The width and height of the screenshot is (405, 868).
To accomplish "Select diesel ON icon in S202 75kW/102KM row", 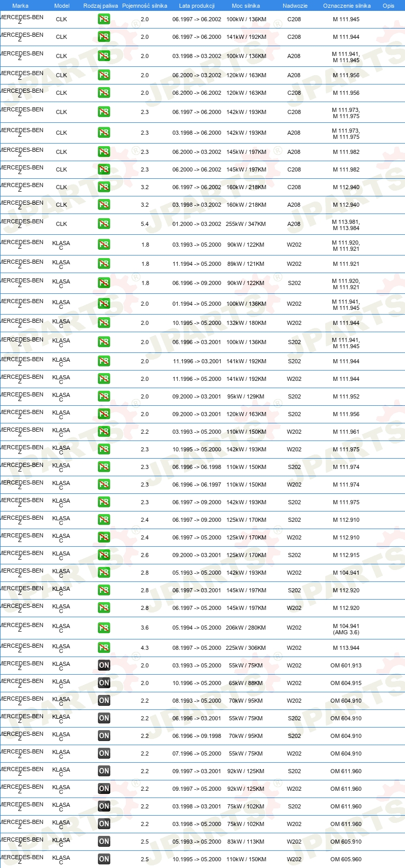I will 104,807.
